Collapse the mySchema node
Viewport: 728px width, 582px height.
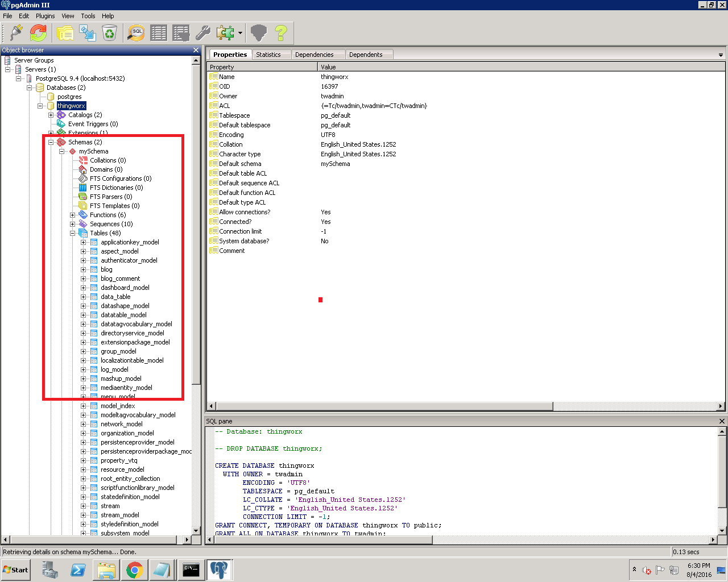point(61,151)
